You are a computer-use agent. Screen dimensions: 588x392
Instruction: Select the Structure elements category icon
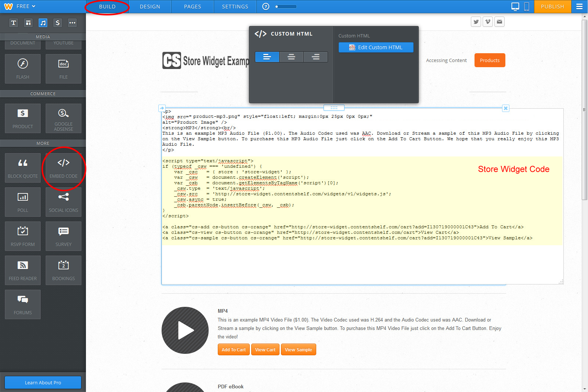pyautogui.click(x=28, y=23)
